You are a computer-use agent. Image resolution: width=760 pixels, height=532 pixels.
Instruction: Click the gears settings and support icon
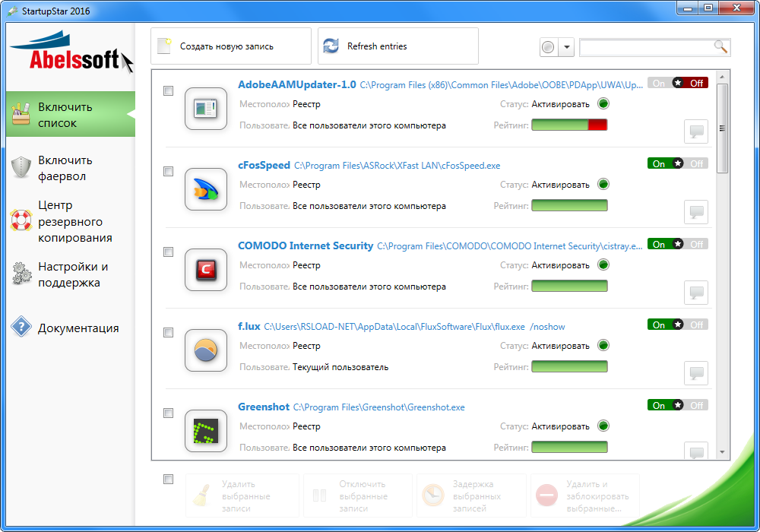21,274
